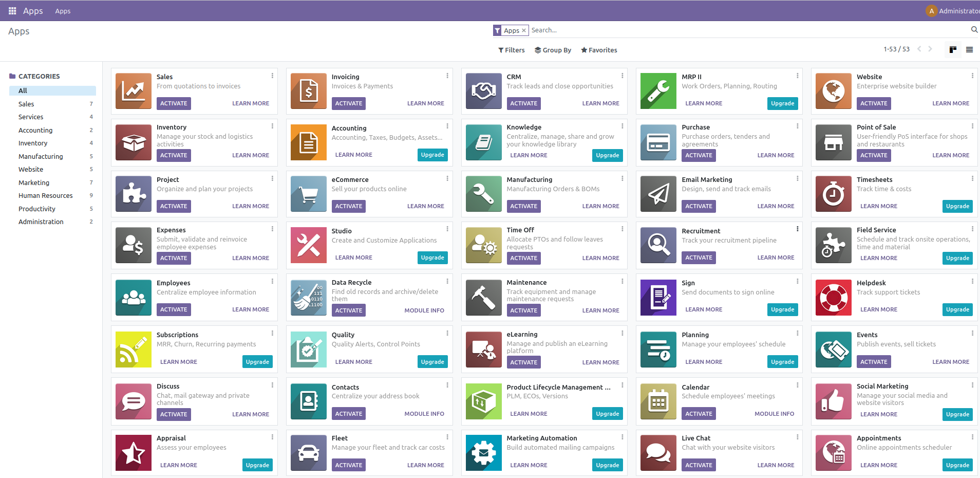The width and height of the screenshot is (980, 478).
Task: Switch to kanban view
Action: click(x=953, y=50)
